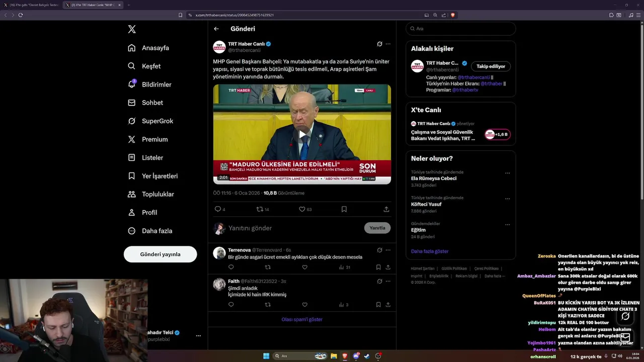The width and height of the screenshot is (644, 362).
Task: Bookmark Faith's comment
Action: click(378, 305)
